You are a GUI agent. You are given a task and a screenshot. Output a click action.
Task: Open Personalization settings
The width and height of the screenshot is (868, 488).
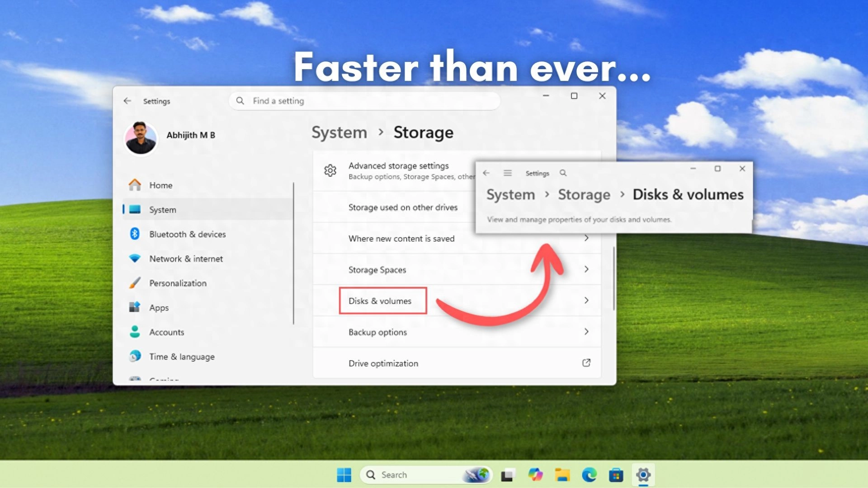click(178, 283)
